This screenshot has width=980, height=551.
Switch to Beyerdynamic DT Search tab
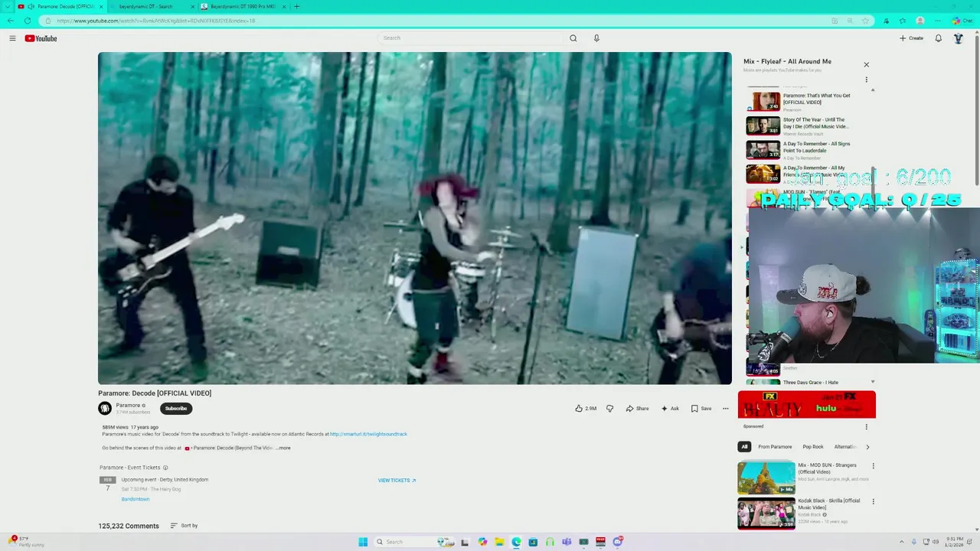(152, 6)
